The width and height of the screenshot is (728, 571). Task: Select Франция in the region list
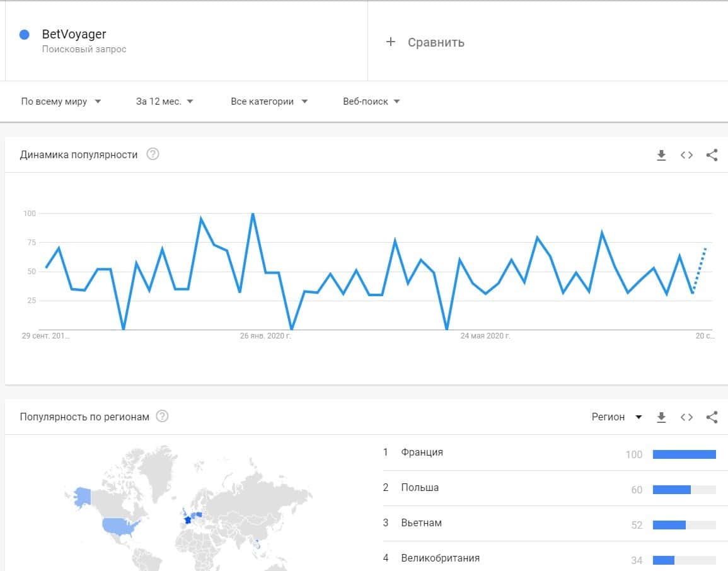tap(422, 453)
